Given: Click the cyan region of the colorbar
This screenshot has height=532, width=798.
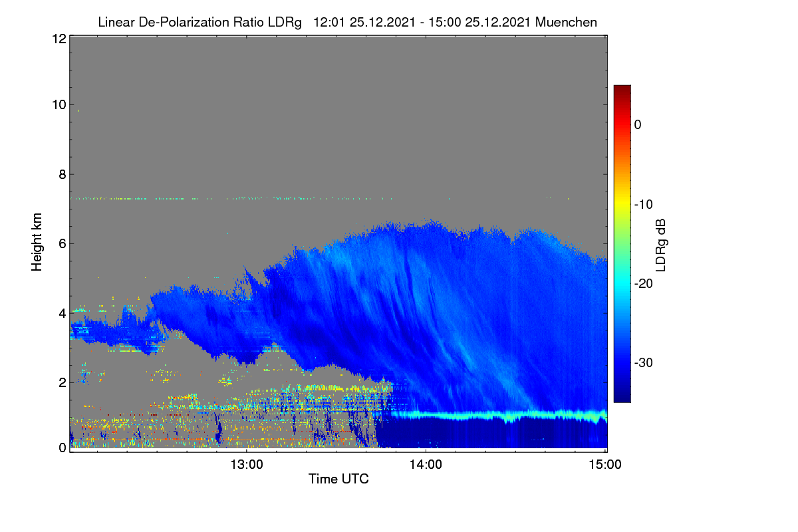Looking at the screenshot, I should pos(622,283).
